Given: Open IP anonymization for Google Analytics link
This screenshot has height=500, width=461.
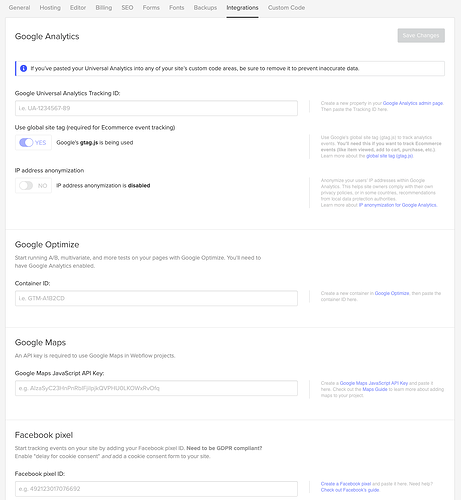Looking at the screenshot, I should pyautogui.click(x=397, y=205).
